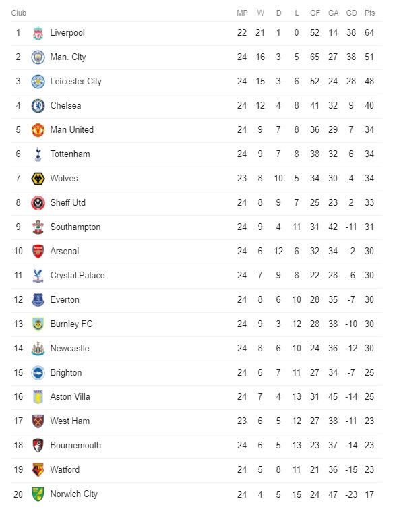Select the Brighton table row name
397x532 pixels.
pos(66,373)
